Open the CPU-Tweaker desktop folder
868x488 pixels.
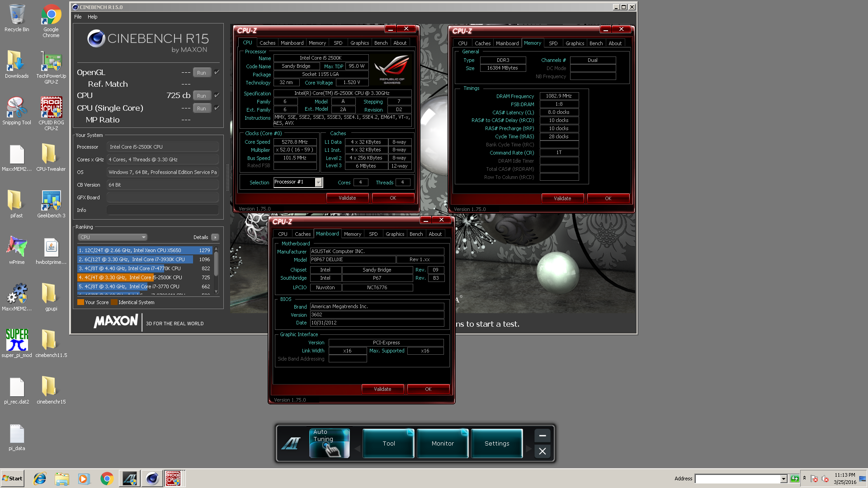point(51,158)
